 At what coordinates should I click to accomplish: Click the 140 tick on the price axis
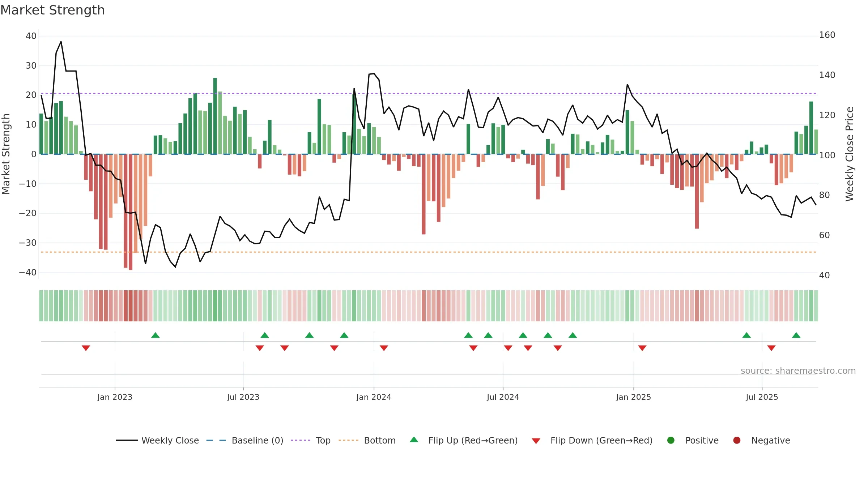[827, 75]
